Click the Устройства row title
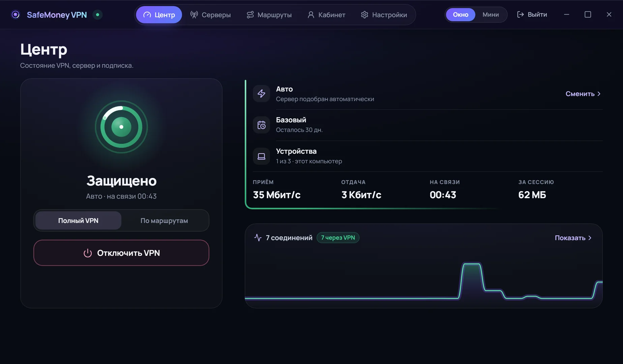 point(296,151)
